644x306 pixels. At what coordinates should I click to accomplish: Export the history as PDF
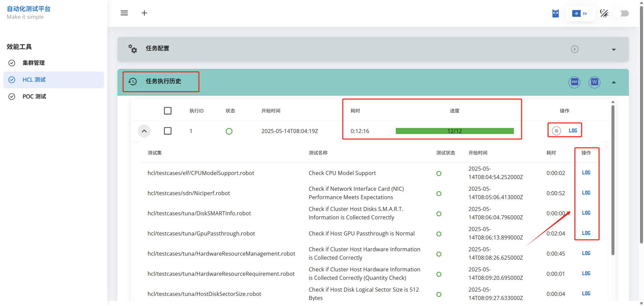[x=574, y=82]
